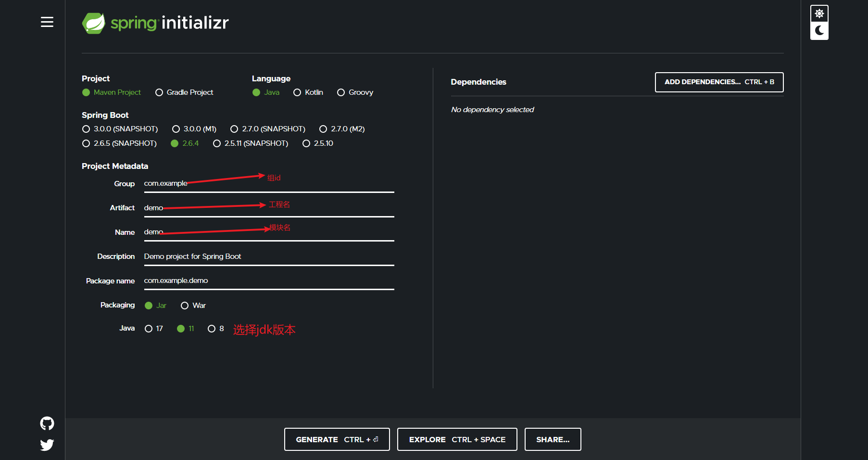Switch to light theme sun icon
868x460 pixels.
click(819, 13)
